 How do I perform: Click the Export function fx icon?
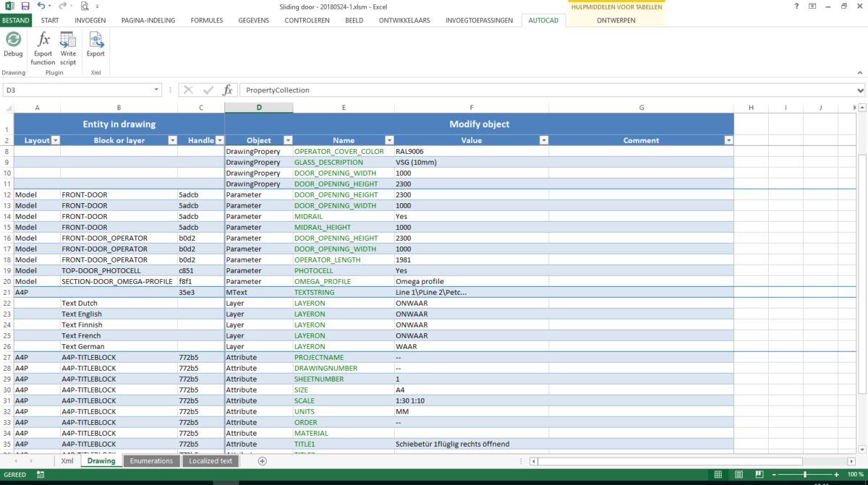point(43,40)
